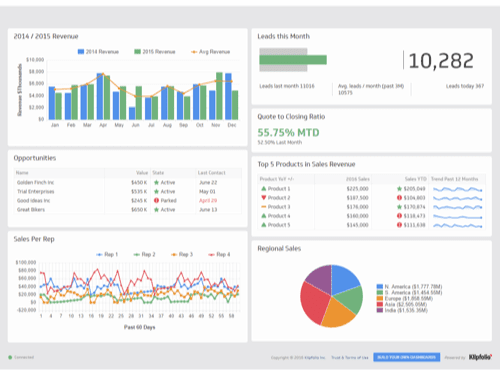Screen dimensions: 500x370
Task: Click Build Your Own Dashboards button
Action: (x=407, y=357)
